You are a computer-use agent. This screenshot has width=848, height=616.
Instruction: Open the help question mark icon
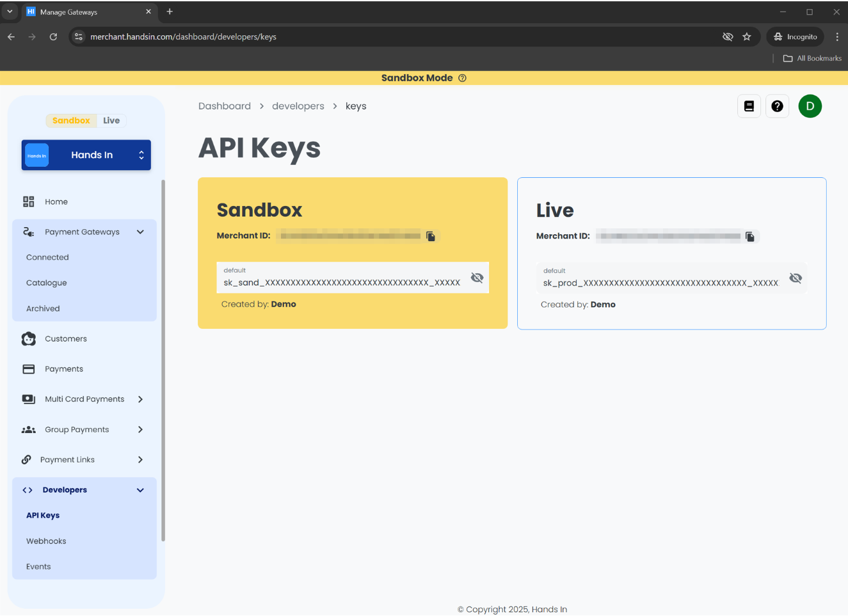(777, 106)
